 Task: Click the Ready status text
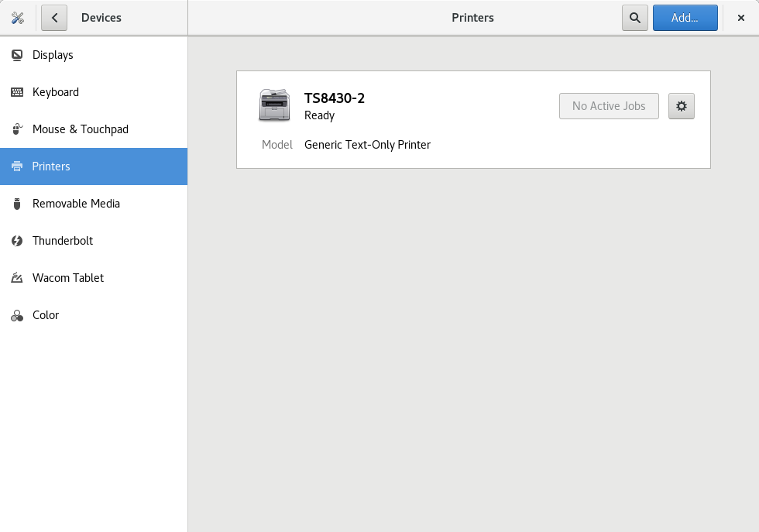[x=319, y=115]
